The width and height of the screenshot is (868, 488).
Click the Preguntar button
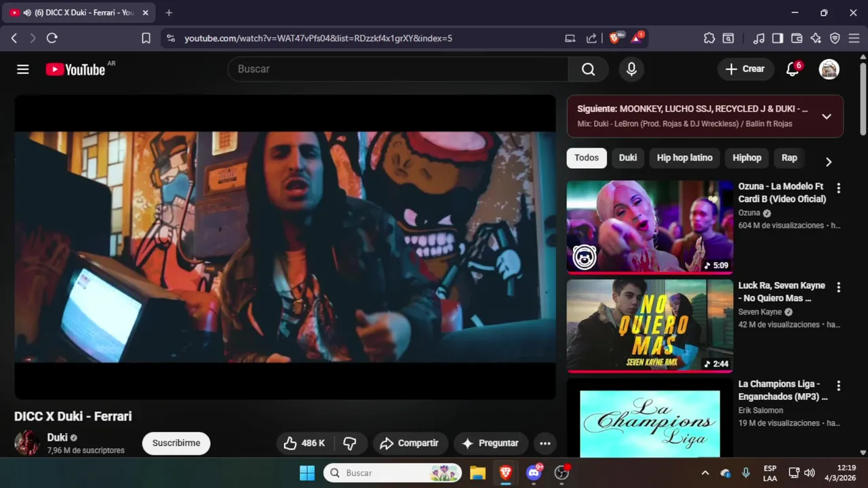coord(491,443)
